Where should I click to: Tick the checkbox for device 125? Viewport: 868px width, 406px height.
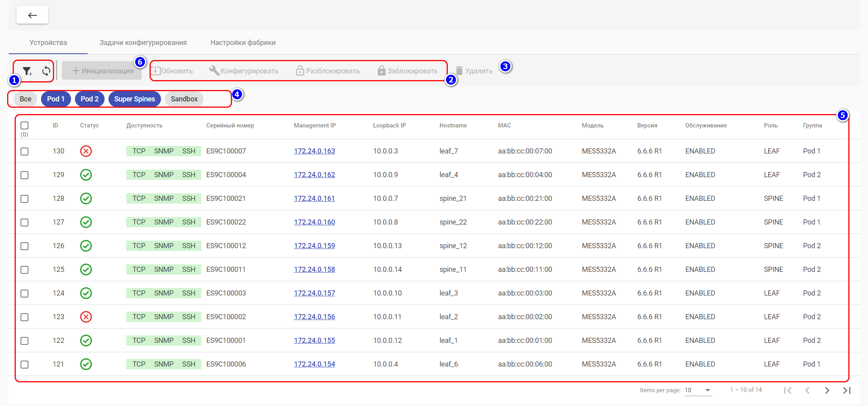[24, 270]
